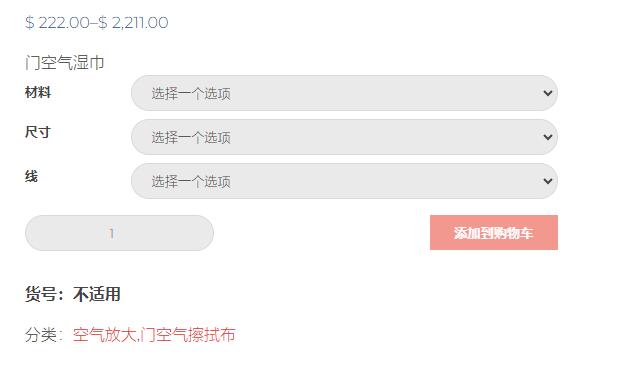Image resolution: width=628 pixels, height=368 pixels.
Task: Click the $ 2,211.00 maximum price
Action: point(133,22)
